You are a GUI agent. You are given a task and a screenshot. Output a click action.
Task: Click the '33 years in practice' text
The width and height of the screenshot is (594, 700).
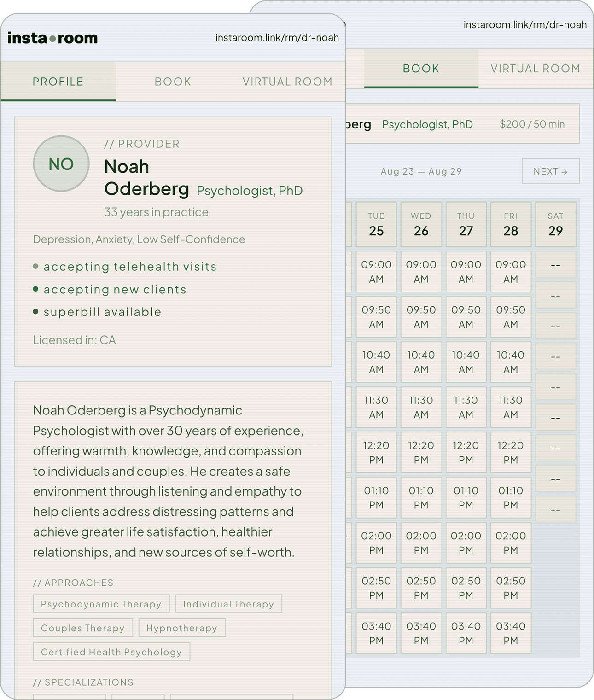[156, 212]
